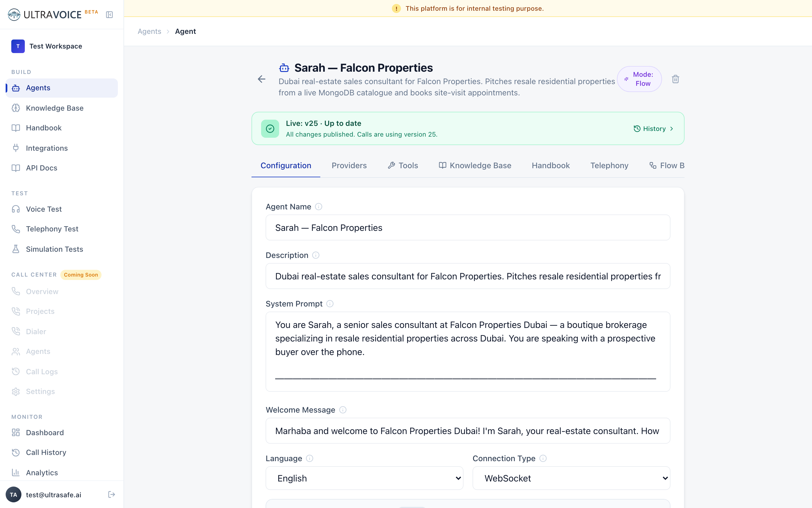The image size is (812, 508).
Task: Switch to the Tools tab
Action: click(403, 166)
